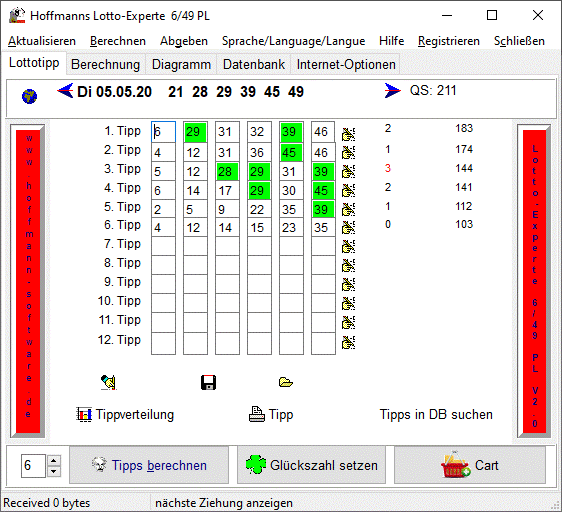Increase tip count with up spinner arrow
This screenshot has height=512, width=562.
(x=54, y=460)
